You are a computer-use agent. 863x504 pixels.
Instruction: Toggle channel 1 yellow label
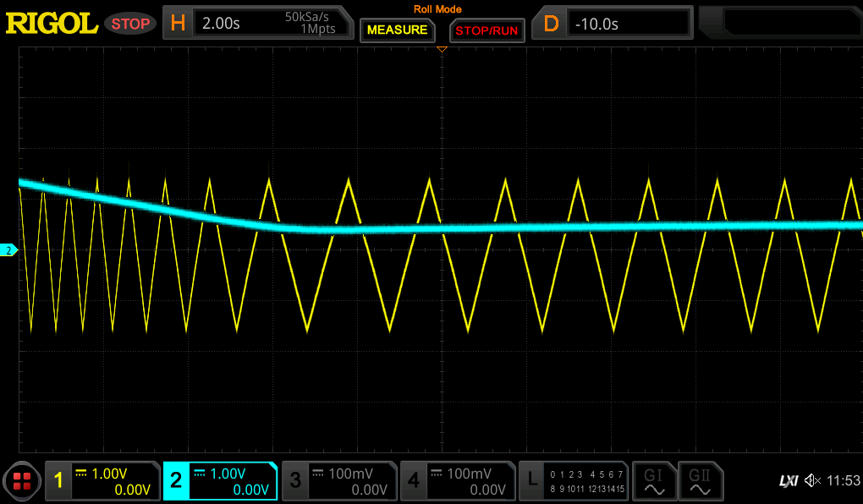tap(58, 480)
